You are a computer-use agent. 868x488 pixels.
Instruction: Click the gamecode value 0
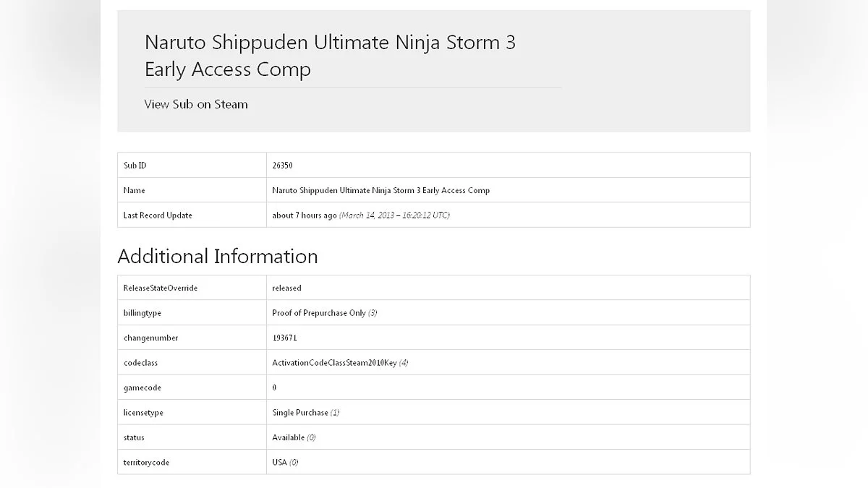[275, 388]
